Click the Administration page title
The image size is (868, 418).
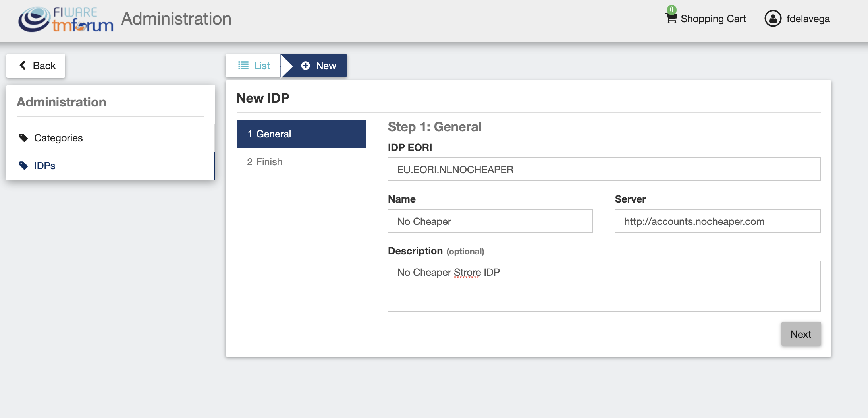tap(176, 19)
